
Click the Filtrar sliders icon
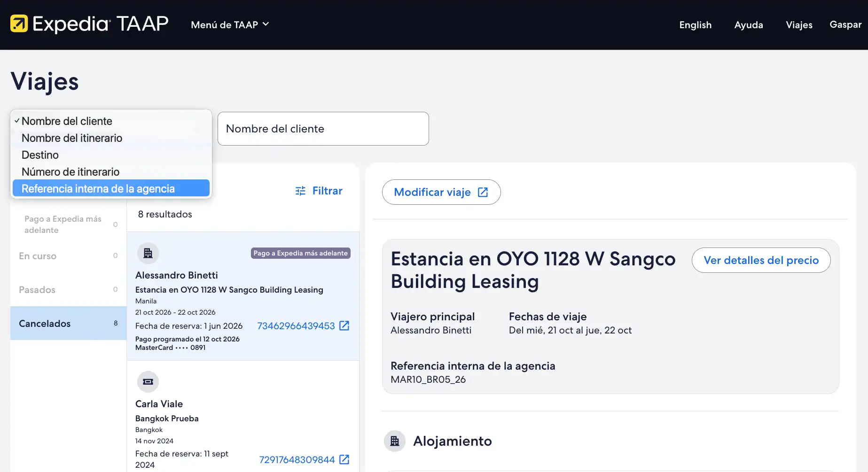300,191
